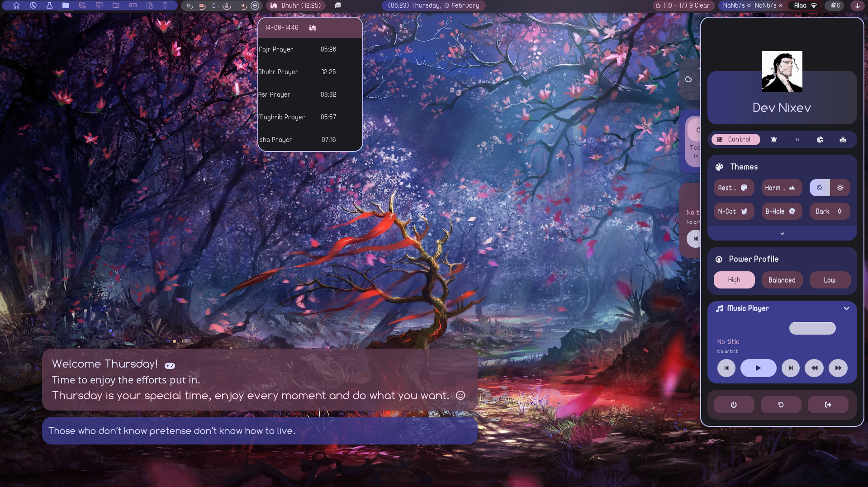Toggle dark mode with moon button
Screen dimensions: 868x487
pyautogui.click(x=820, y=188)
